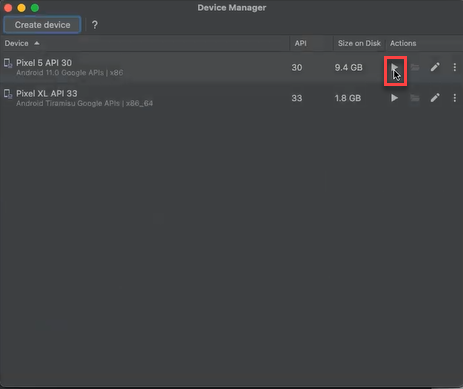
Task: Click the 1.8 GB size value
Action: pos(348,98)
